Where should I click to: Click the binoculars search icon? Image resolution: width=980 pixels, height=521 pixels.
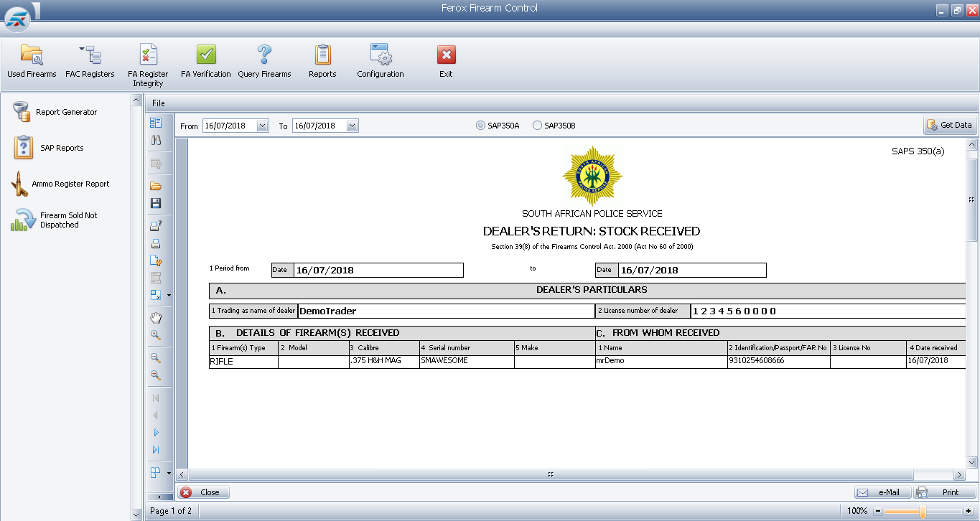pos(156,141)
